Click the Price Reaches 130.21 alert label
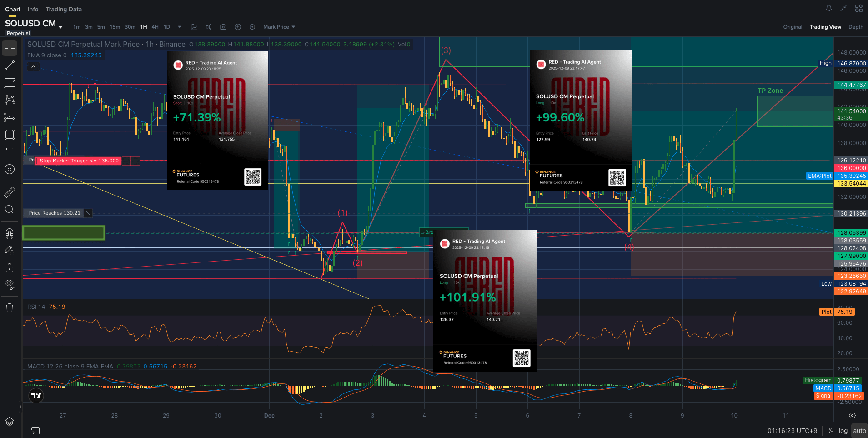Image resolution: width=868 pixels, height=438 pixels. [55, 213]
